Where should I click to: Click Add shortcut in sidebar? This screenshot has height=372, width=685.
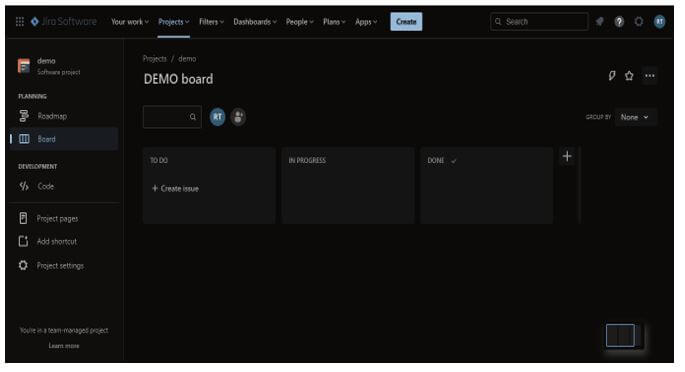click(x=64, y=241)
